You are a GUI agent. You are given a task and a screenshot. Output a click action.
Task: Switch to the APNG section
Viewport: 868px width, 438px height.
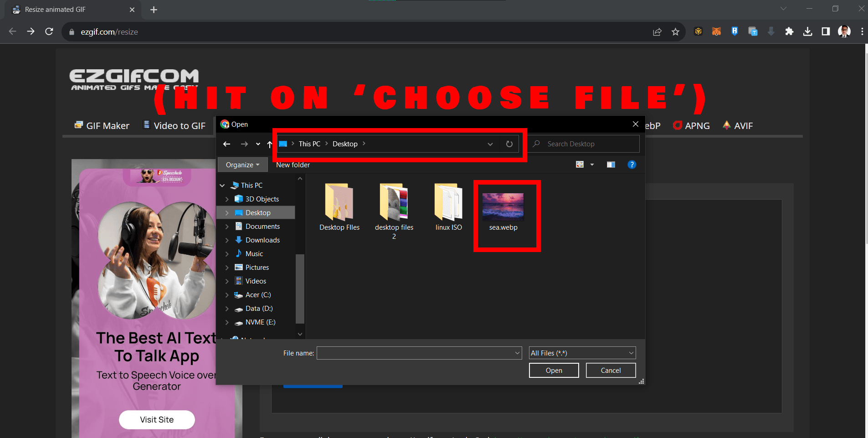point(691,126)
